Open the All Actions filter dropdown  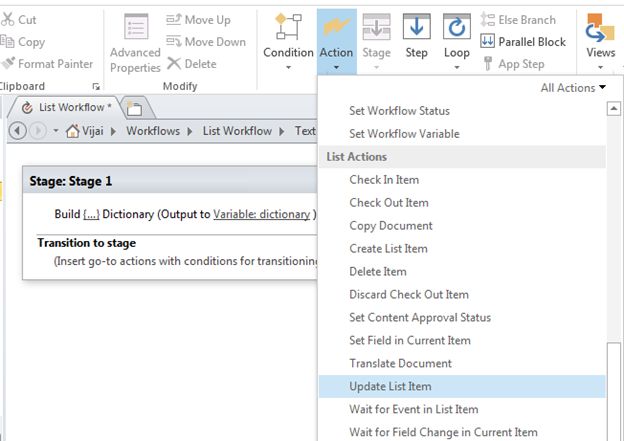point(573,88)
